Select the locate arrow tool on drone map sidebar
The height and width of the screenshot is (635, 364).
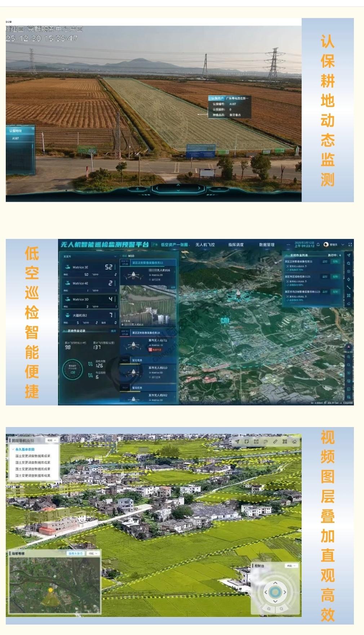point(349,255)
